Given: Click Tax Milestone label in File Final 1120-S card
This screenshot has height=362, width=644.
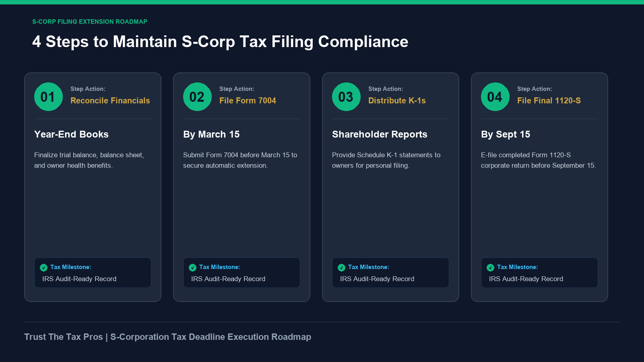Looking at the screenshot, I should 518,267.
